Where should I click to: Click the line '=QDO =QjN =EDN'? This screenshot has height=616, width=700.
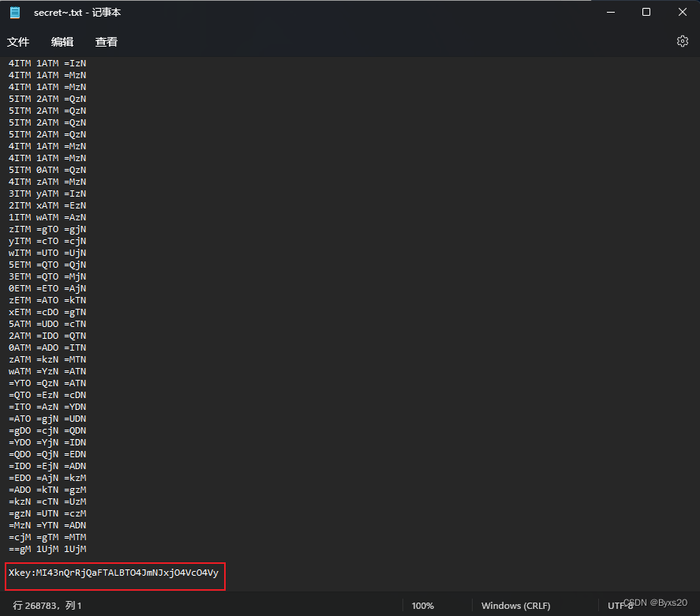47,454
